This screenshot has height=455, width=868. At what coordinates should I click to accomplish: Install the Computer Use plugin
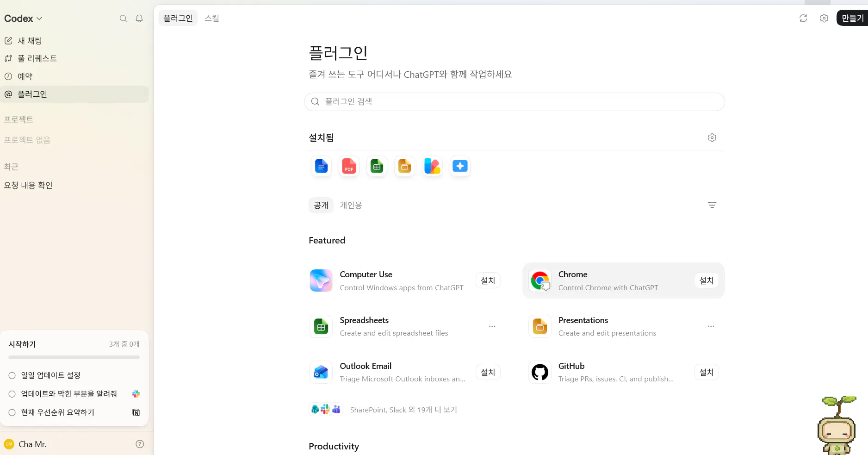pos(488,280)
